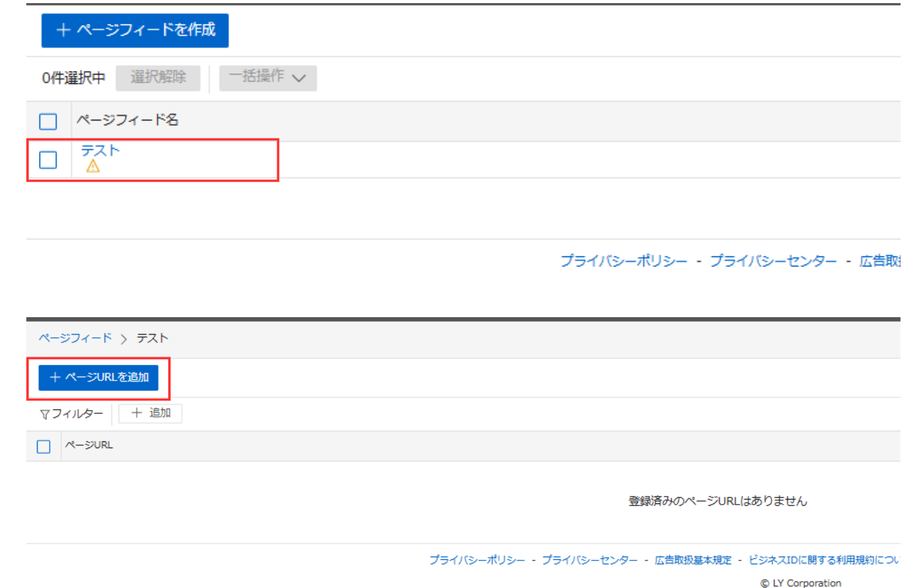This screenshot has width=917, height=588.
Task: Click the ページURL column header
Action: pyautogui.click(x=89, y=445)
